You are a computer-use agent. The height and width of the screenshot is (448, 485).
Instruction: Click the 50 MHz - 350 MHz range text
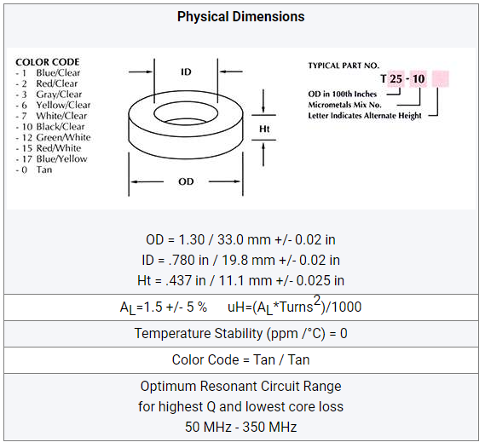point(240,427)
